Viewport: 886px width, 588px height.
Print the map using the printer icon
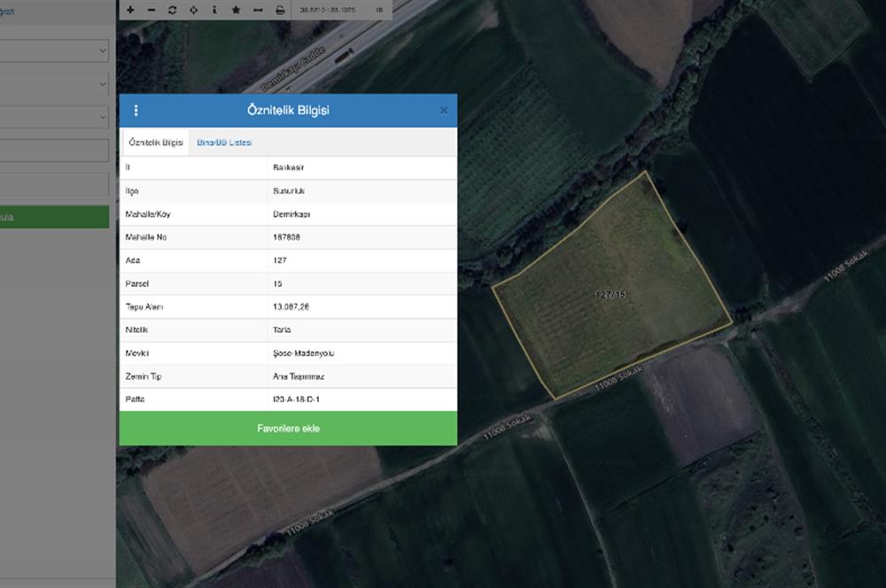[x=280, y=10]
